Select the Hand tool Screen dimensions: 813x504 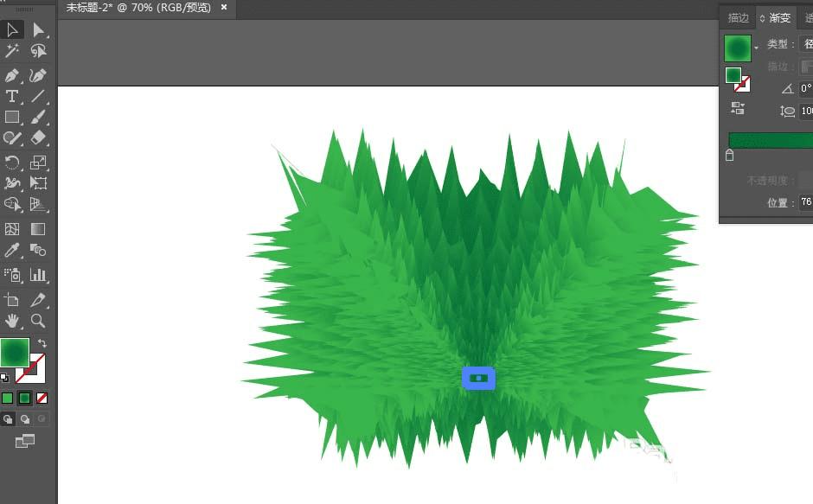(x=12, y=321)
